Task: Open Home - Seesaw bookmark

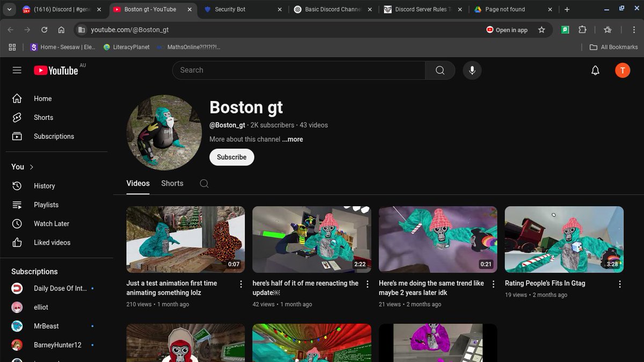Action: 63,47
